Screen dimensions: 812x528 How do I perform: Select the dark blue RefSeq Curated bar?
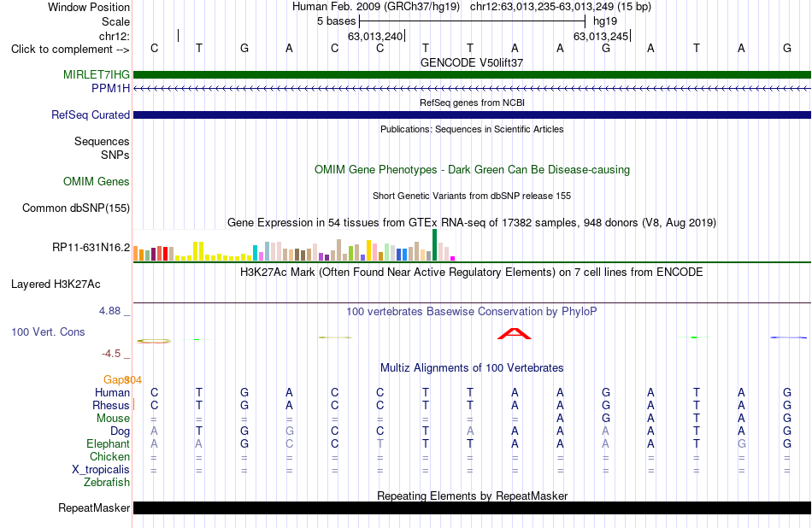pyautogui.click(x=472, y=115)
